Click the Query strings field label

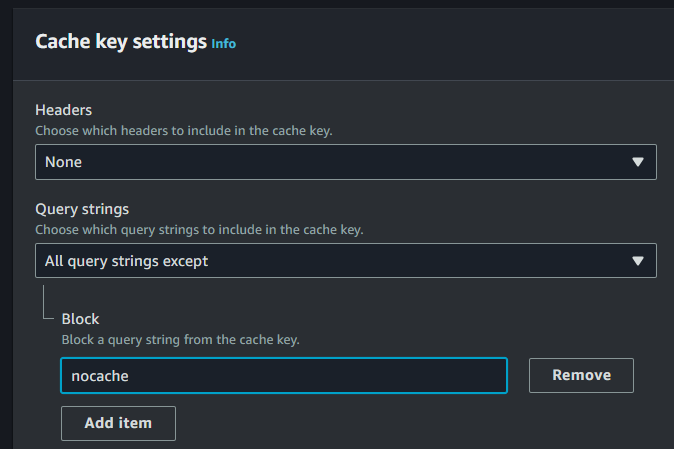click(x=82, y=209)
